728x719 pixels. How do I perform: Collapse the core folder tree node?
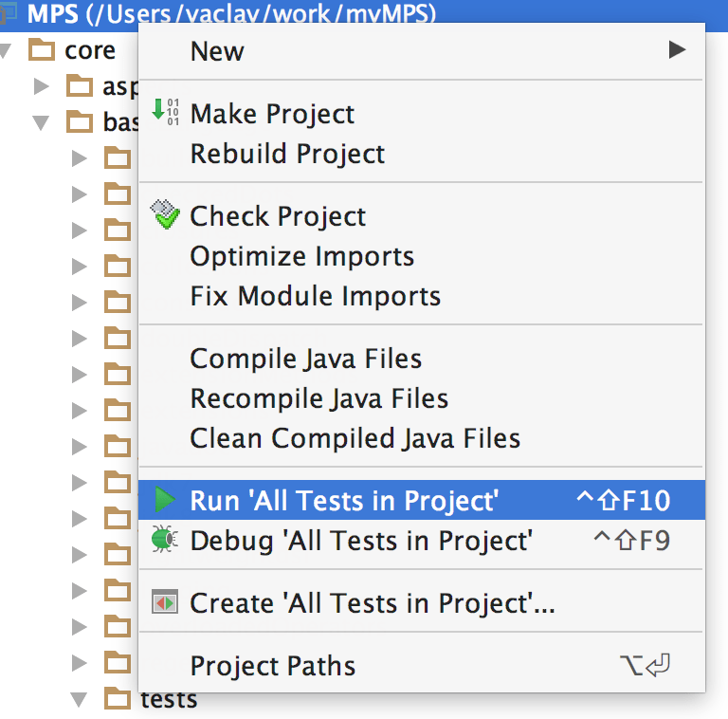tap(8, 49)
